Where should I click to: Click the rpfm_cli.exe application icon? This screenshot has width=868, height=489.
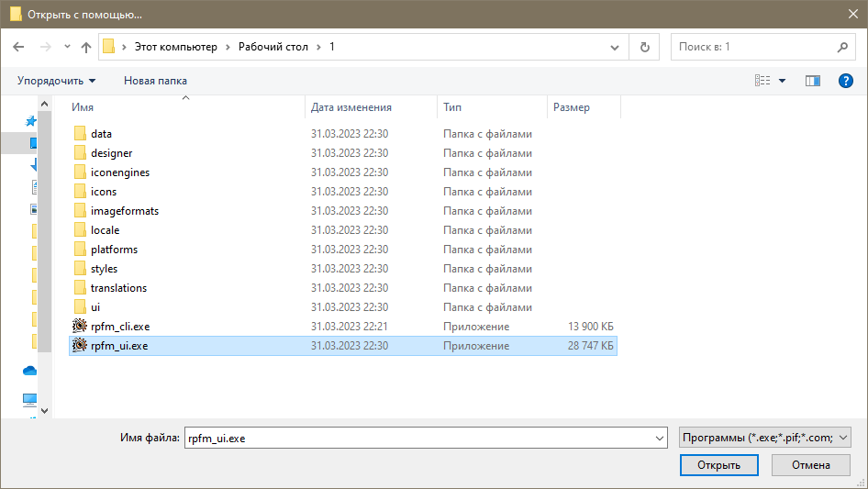80,326
